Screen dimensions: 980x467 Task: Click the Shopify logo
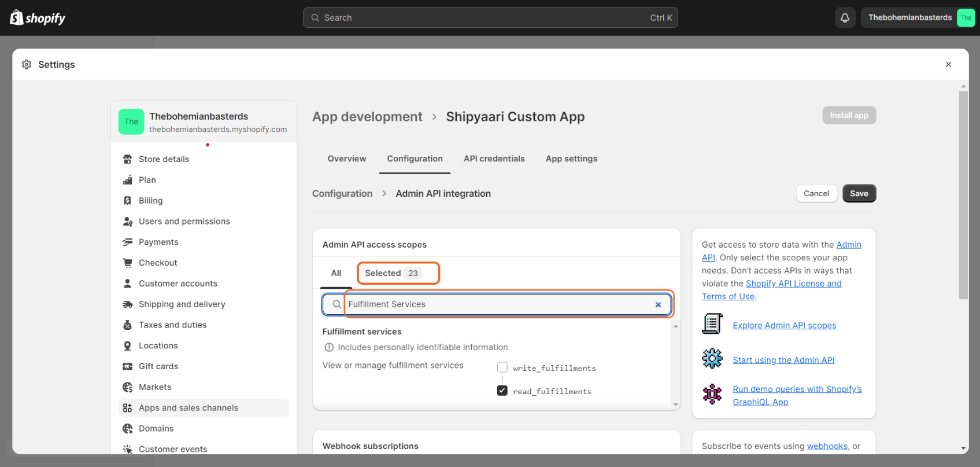point(38,18)
